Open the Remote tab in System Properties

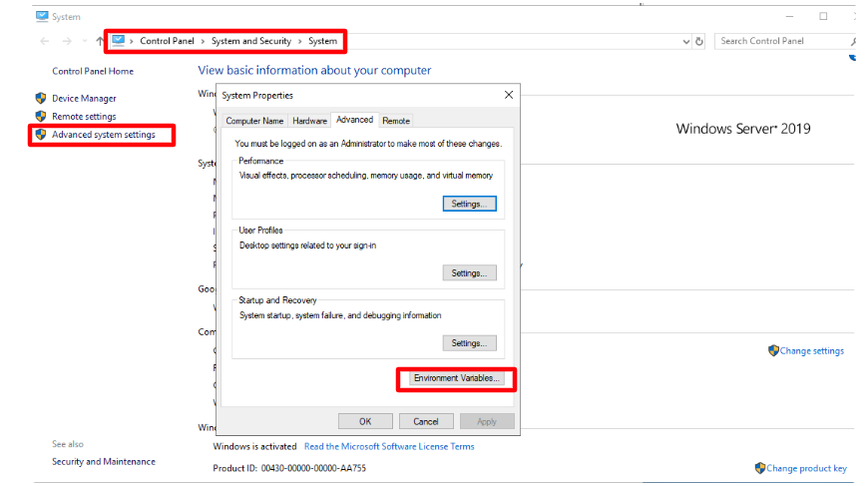(x=396, y=121)
